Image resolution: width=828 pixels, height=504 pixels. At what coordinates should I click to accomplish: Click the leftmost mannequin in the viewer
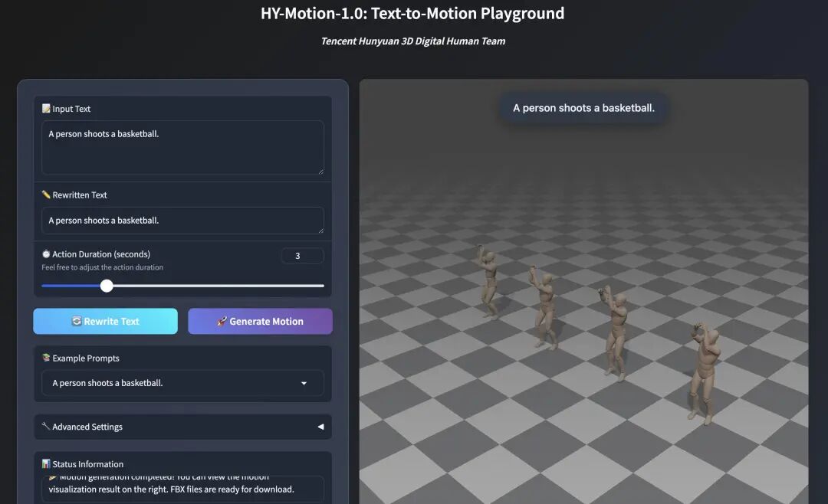pos(489,282)
